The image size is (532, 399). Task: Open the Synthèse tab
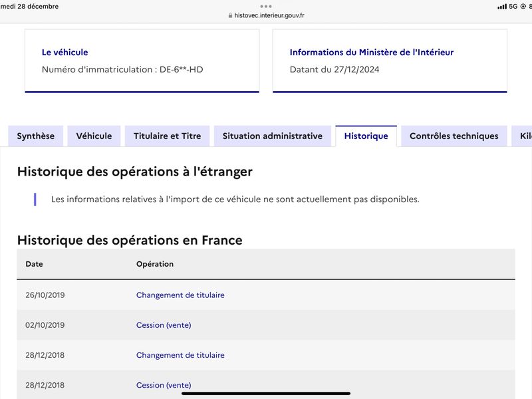pyautogui.click(x=36, y=136)
